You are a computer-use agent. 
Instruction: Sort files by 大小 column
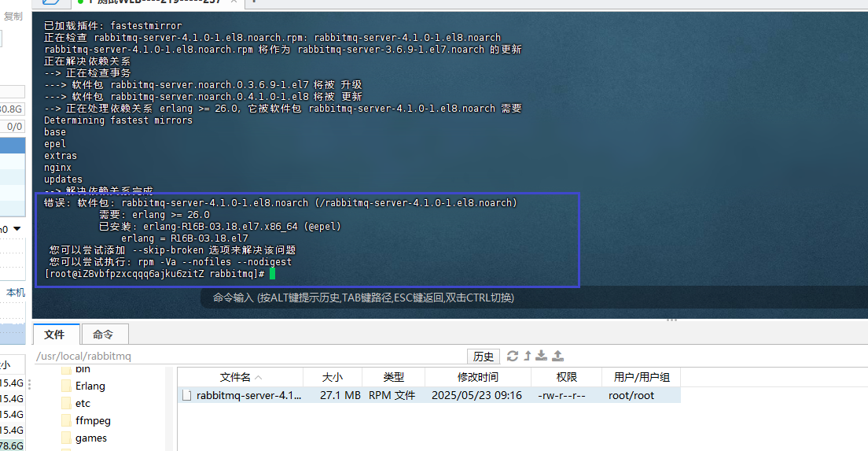pyautogui.click(x=333, y=377)
